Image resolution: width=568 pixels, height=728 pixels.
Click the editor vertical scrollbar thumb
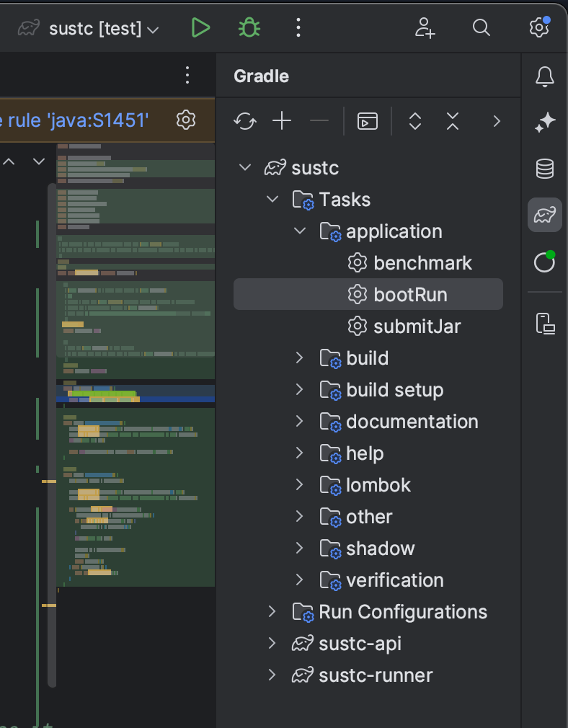click(x=52, y=435)
